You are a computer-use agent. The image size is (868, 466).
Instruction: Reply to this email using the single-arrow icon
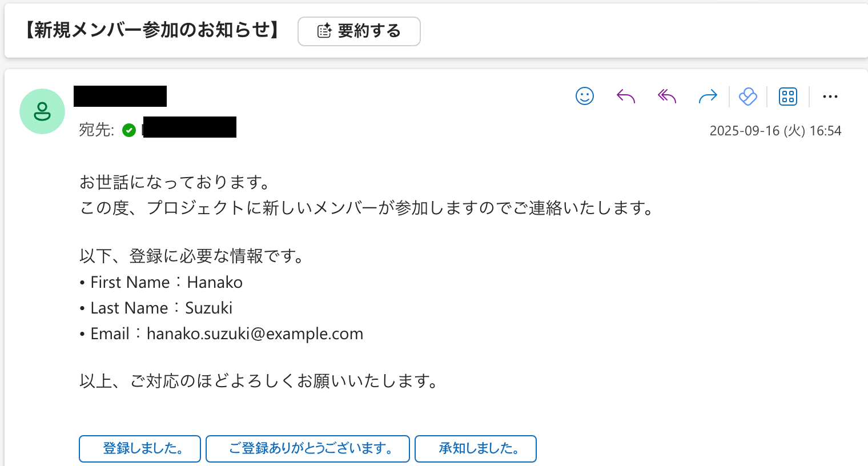pyautogui.click(x=626, y=96)
